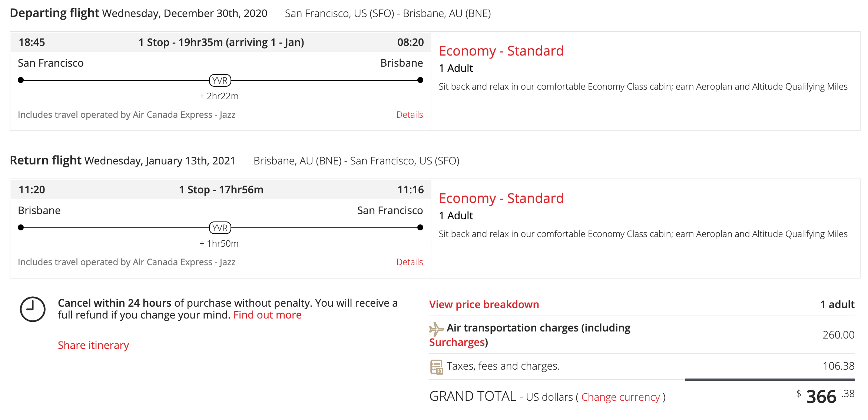868x420 pixels.
Task: Click Share itinerary
Action: pos(93,345)
